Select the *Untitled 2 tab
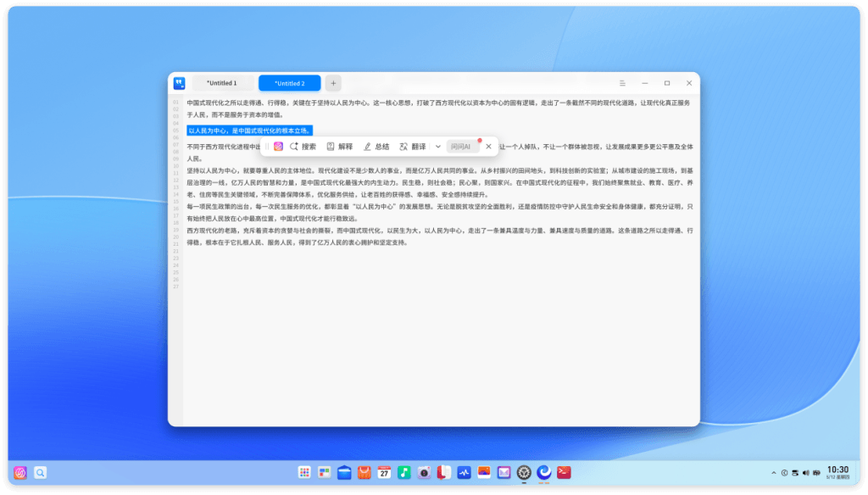Viewport: 868px width, 495px height. [x=290, y=83]
